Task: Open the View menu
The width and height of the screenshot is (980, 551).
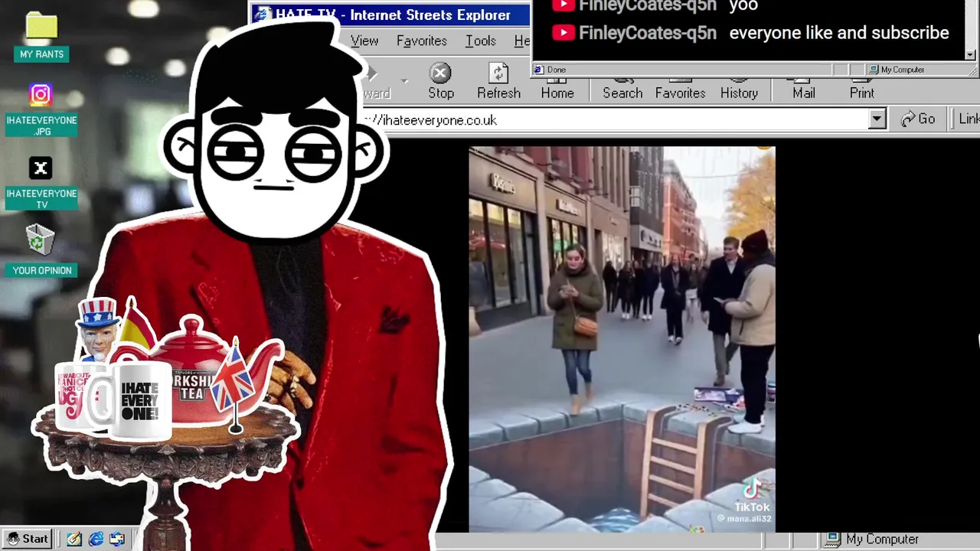Action: click(364, 41)
